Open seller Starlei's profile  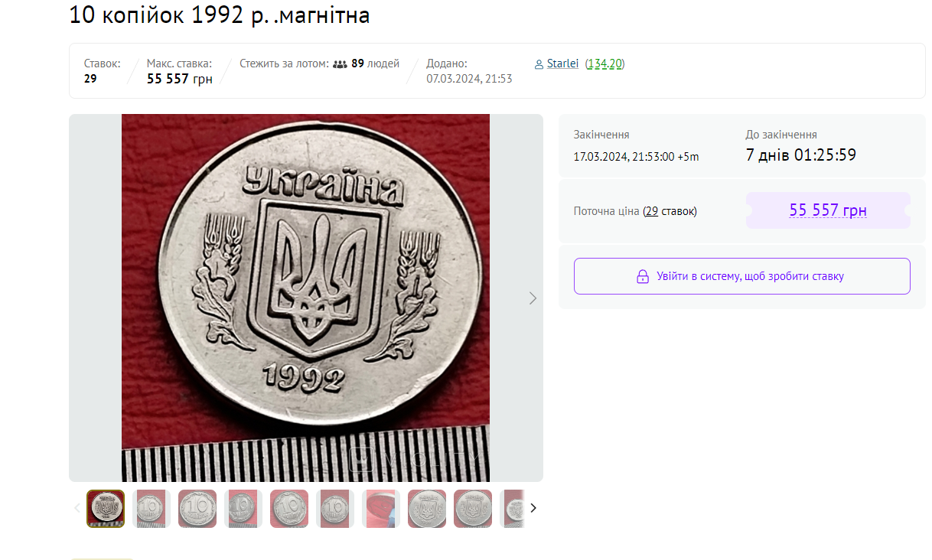tap(562, 63)
